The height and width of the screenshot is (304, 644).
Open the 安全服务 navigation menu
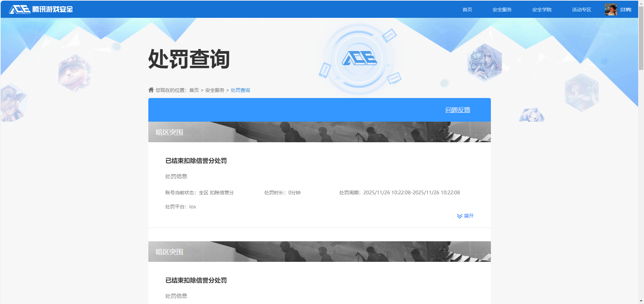tap(502, 10)
